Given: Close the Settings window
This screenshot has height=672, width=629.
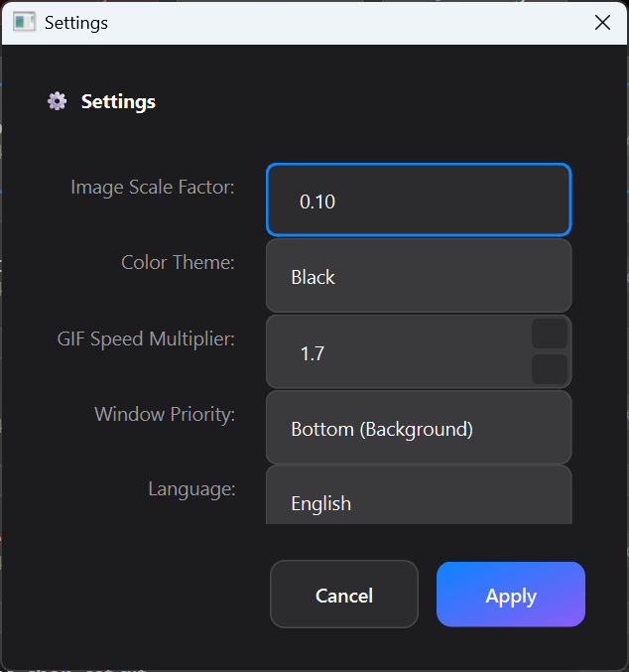Looking at the screenshot, I should (602, 22).
